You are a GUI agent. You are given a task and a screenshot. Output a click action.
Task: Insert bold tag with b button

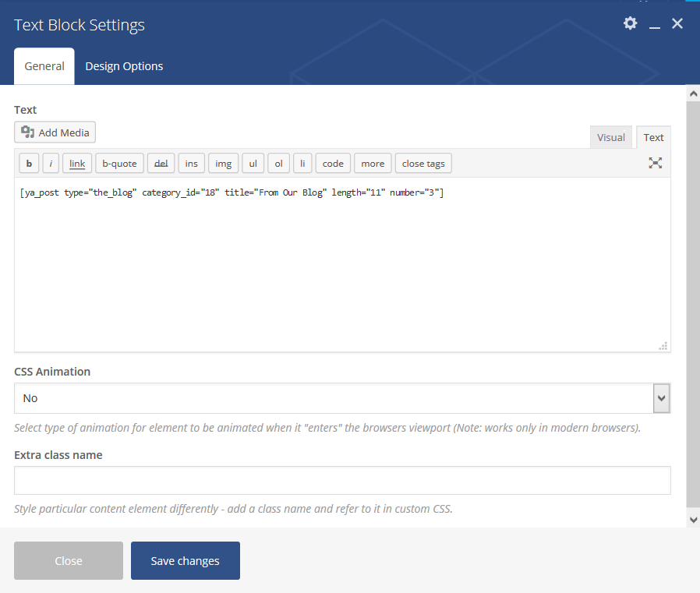click(x=29, y=164)
